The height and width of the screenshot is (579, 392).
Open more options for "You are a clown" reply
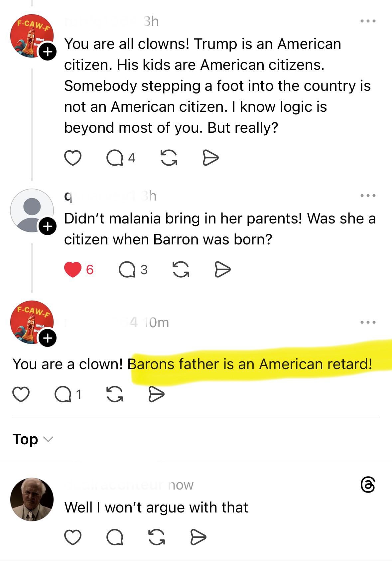[x=368, y=322]
